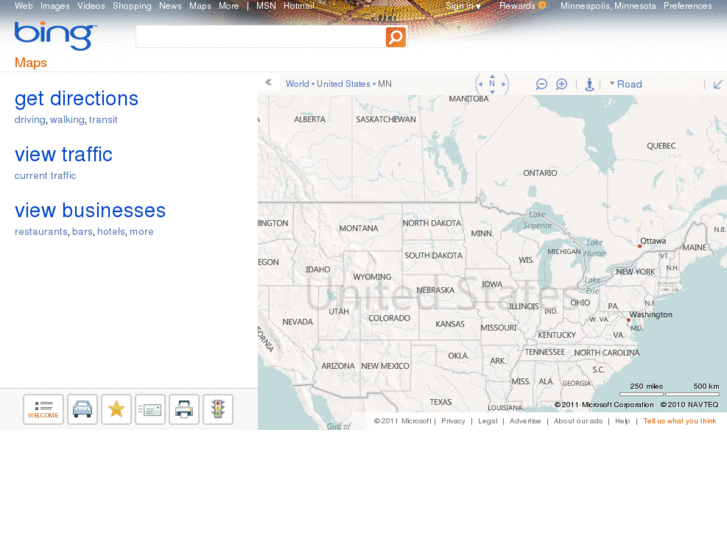Open the MSN link
Screen dimensions: 727x545
tap(266, 6)
